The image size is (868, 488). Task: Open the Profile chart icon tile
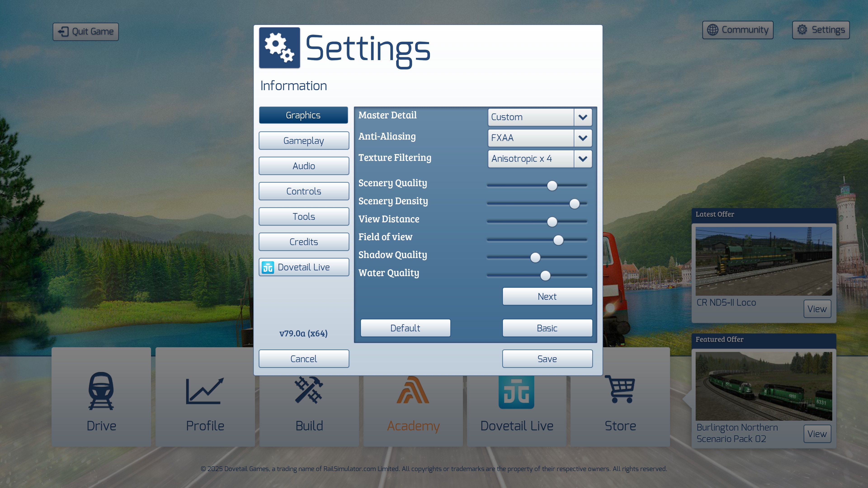coord(205,397)
